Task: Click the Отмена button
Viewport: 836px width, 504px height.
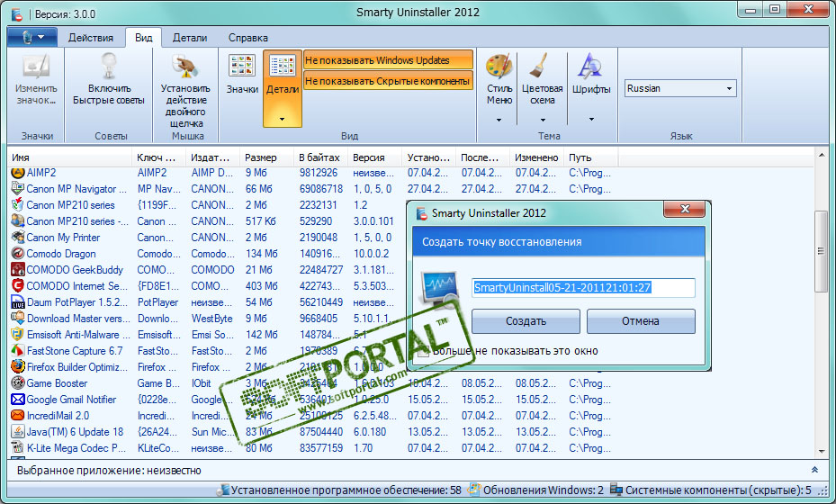Action: point(641,321)
